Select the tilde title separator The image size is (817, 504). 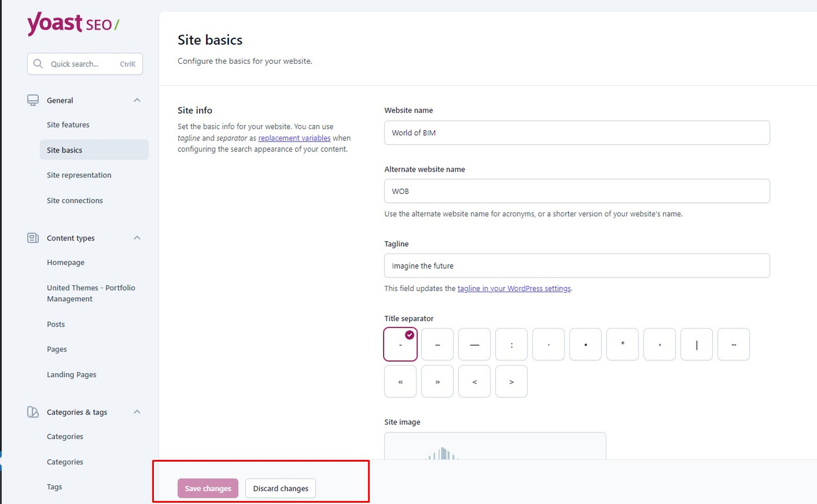(x=733, y=345)
